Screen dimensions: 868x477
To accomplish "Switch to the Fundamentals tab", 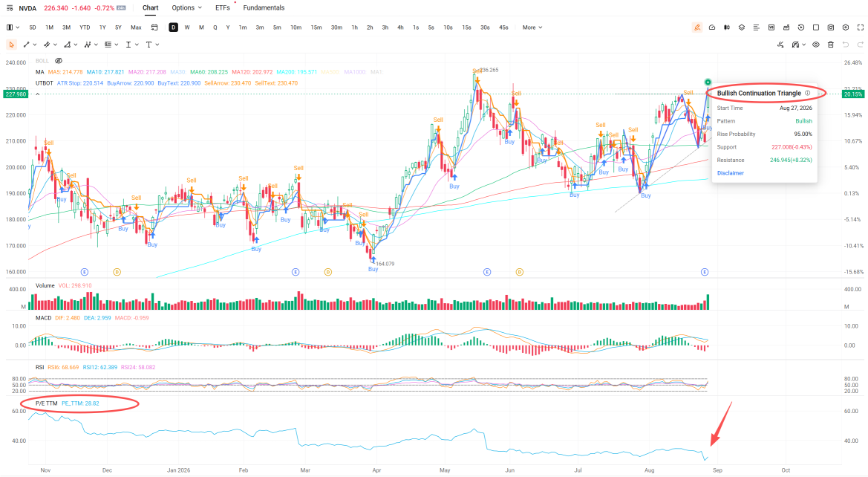I will point(264,7).
